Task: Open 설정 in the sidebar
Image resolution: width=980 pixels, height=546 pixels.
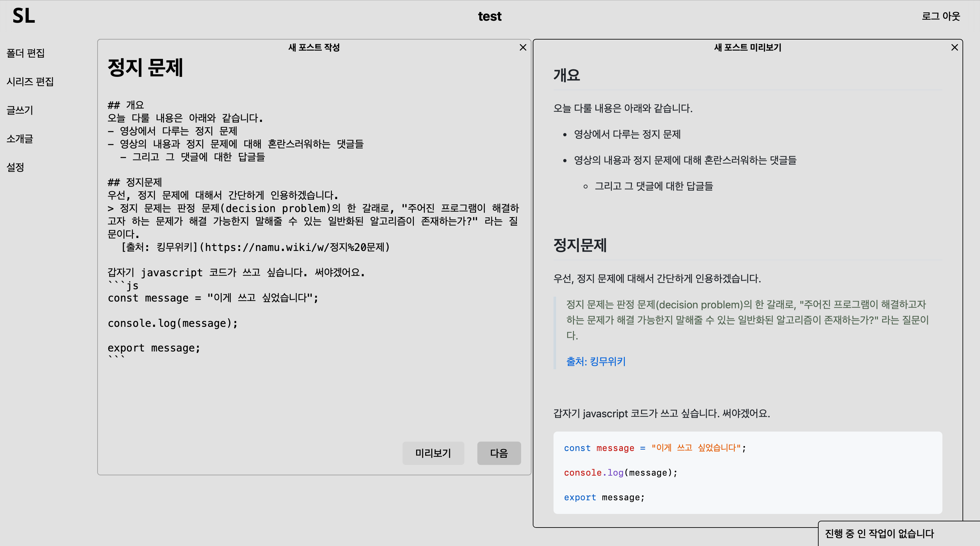Action: tap(15, 167)
